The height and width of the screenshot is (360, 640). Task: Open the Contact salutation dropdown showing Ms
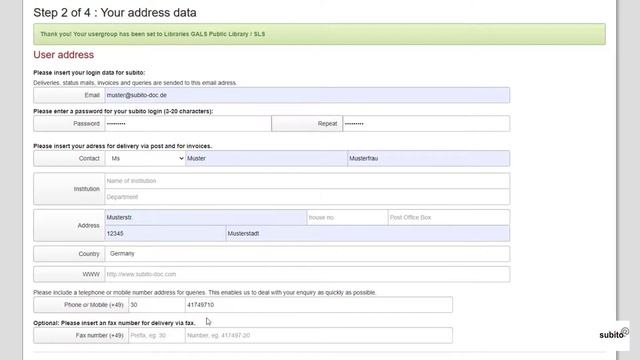click(x=145, y=158)
